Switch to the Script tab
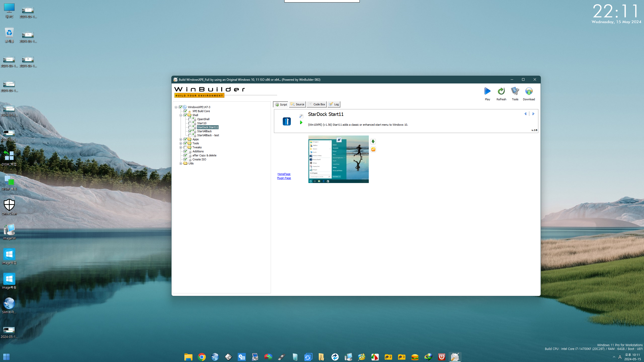 click(x=281, y=104)
